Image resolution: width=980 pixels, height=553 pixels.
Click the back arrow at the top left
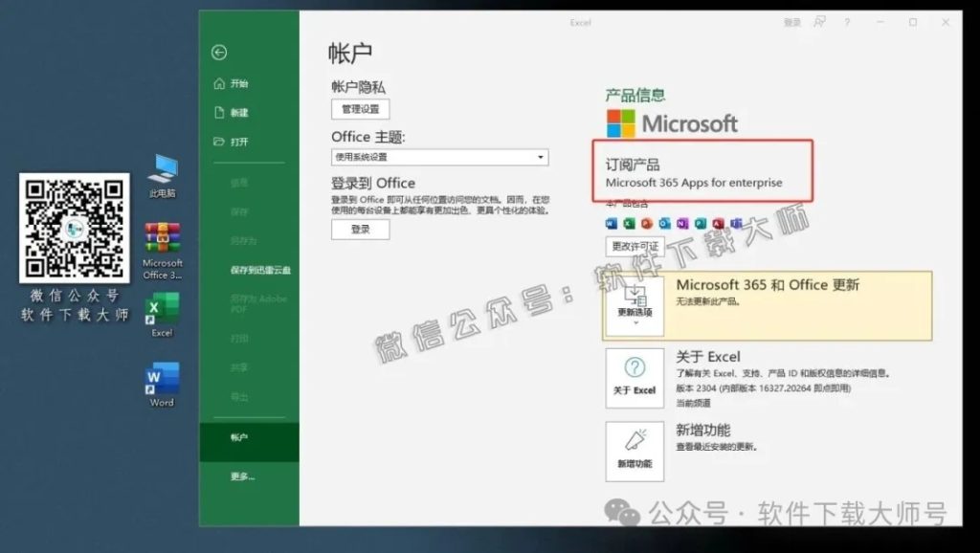tap(221, 53)
